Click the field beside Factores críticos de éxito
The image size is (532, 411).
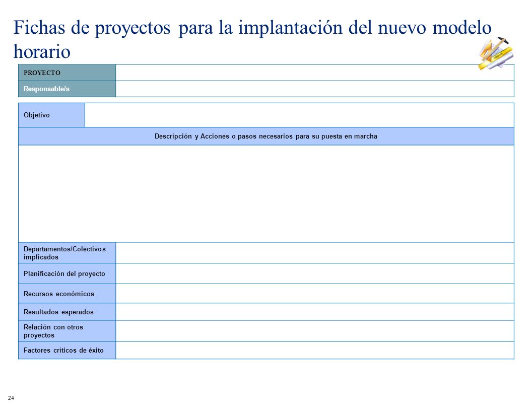(x=315, y=350)
